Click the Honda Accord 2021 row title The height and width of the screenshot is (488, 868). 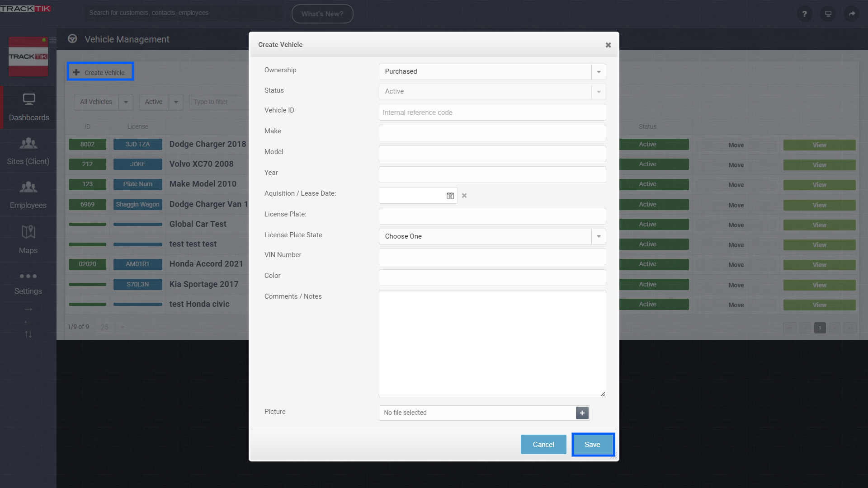(x=206, y=264)
